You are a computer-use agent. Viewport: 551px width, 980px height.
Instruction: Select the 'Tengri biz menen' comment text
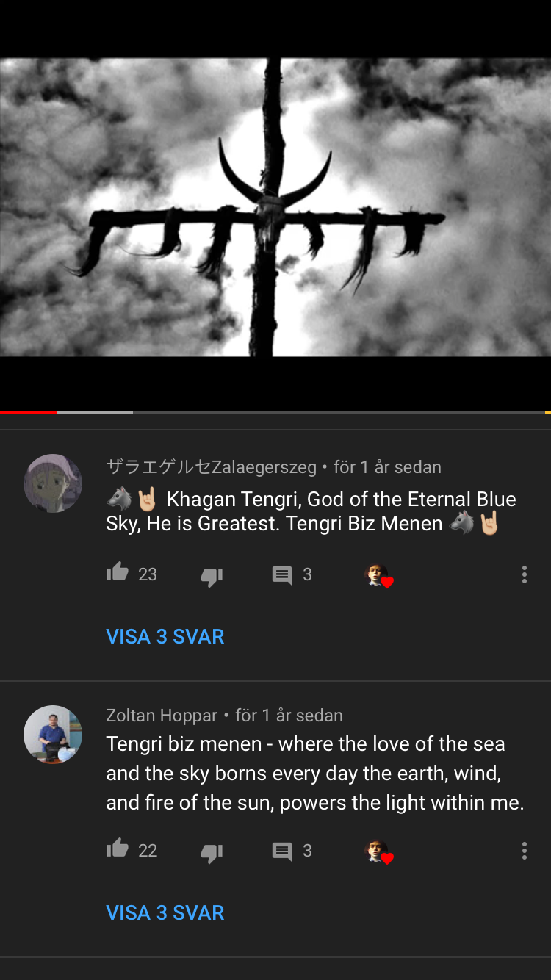click(x=315, y=773)
